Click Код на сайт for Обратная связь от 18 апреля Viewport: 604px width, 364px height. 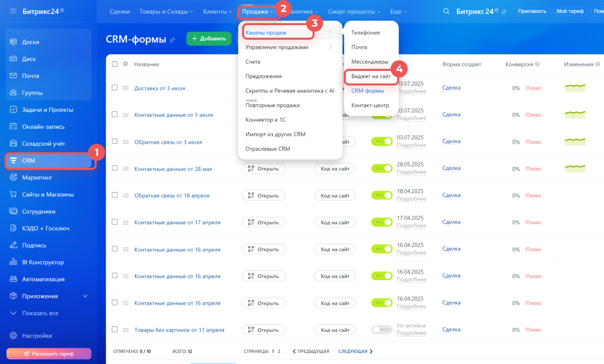(335, 196)
